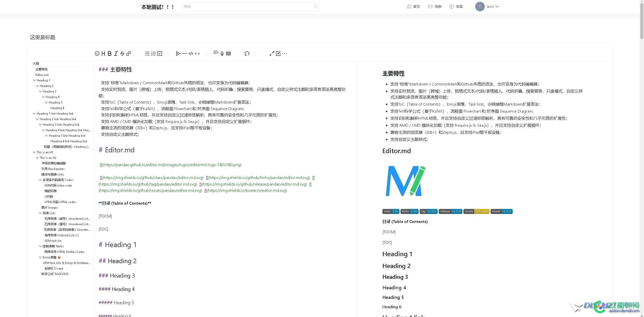Jump to 'Heading 6' in outline
Viewport: 644px width, 317px height.
point(57,108)
